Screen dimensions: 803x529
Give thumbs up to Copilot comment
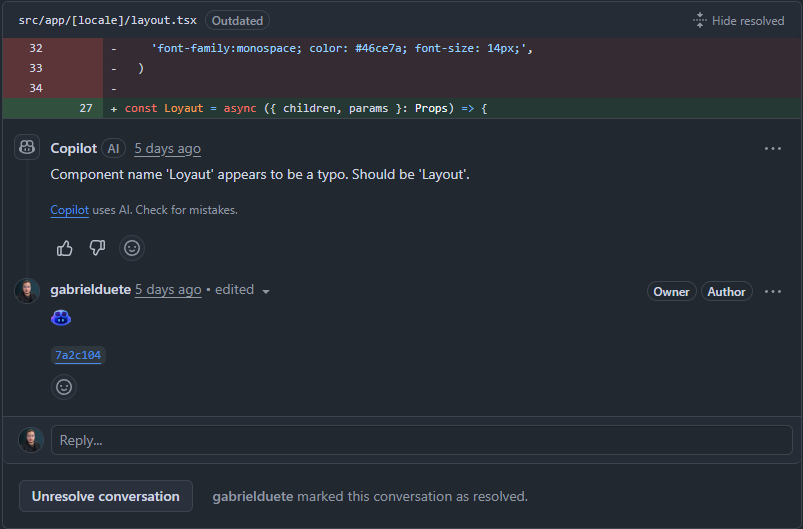tap(65, 248)
